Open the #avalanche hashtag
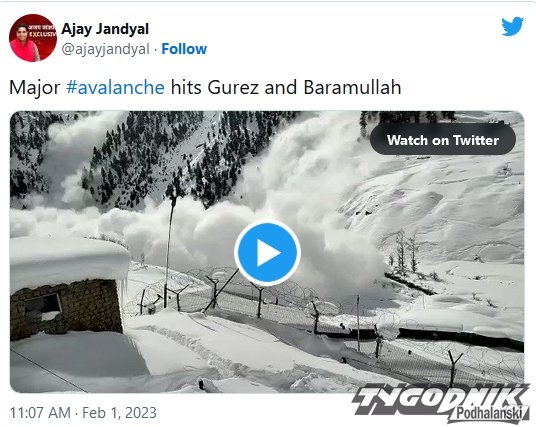Viewport: 536px width, 427px height. coord(115,87)
